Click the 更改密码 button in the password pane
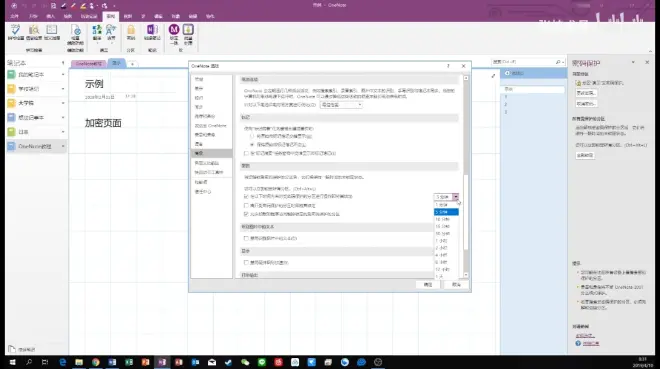Image resolution: width=660 pixels, height=369 pixels. [x=586, y=93]
